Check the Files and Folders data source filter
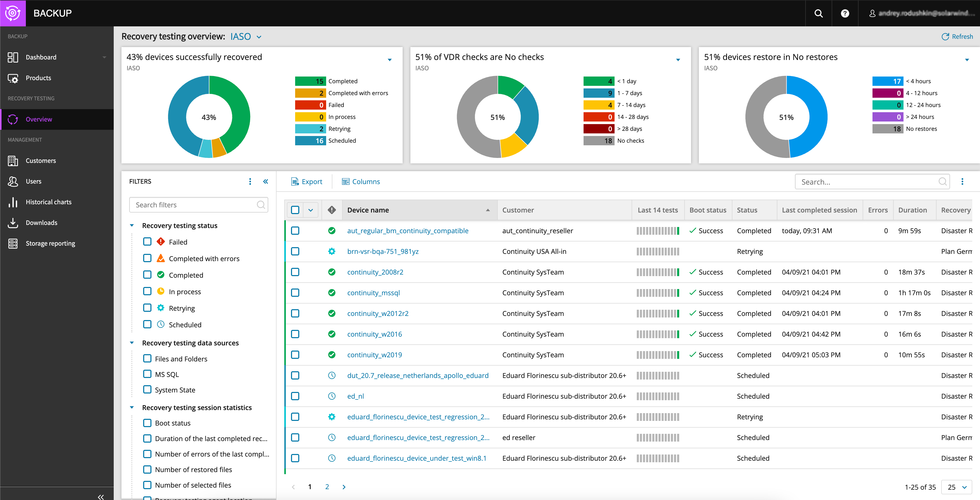 pyautogui.click(x=147, y=358)
